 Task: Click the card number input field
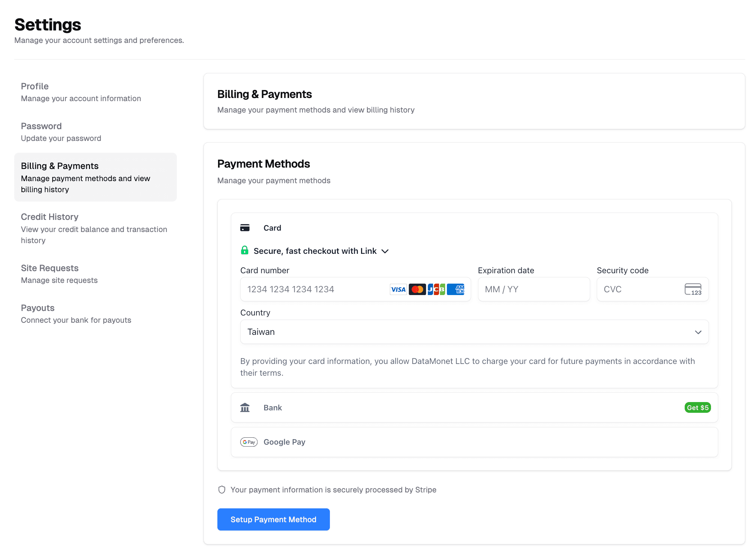(312, 289)
